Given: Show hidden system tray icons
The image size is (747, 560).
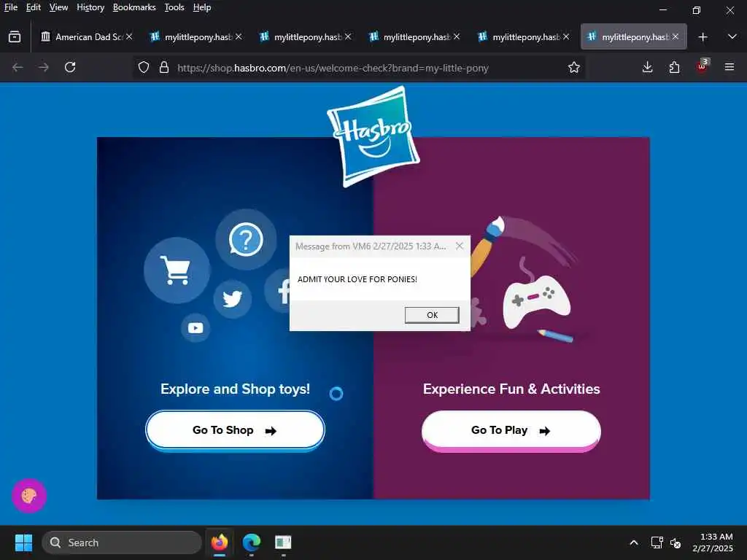Looking at the screenshot, I should point(634,542).
